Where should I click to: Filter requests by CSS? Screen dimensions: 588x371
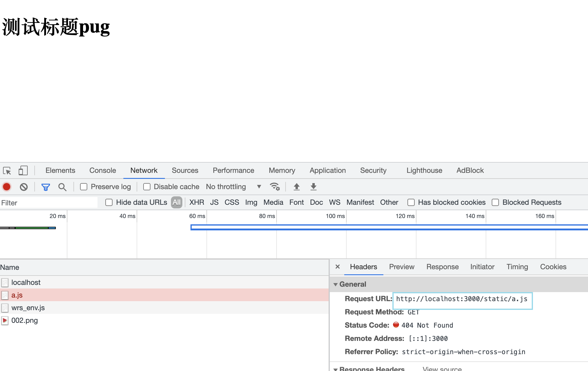(232, 202)
